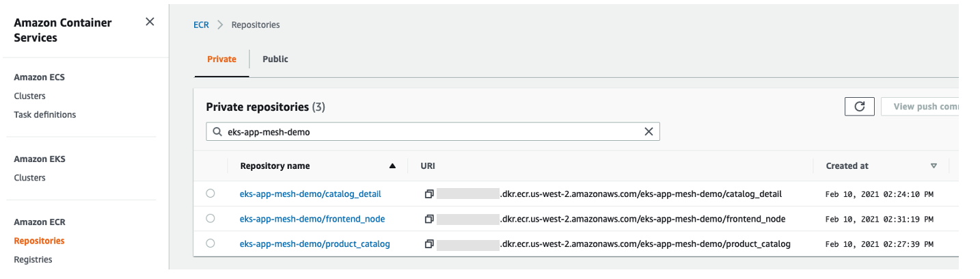Focus the repository search input field

coord(433,132)
